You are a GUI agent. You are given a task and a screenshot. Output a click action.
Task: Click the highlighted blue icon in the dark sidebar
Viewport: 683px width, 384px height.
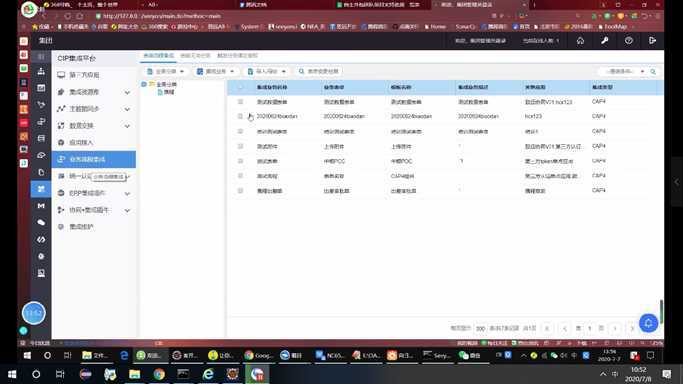(x=41, y=189)
